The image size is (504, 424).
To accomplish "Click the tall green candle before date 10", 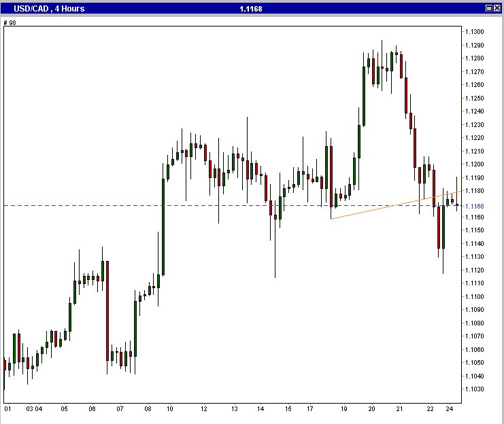I will click(x=163, y=227).
